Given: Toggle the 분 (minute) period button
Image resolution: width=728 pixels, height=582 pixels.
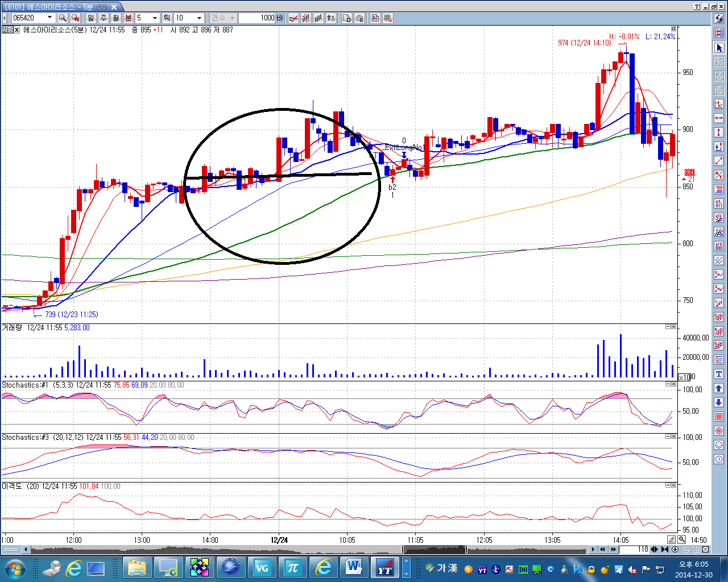Looking at the screenshot, I should pos(129,18).
